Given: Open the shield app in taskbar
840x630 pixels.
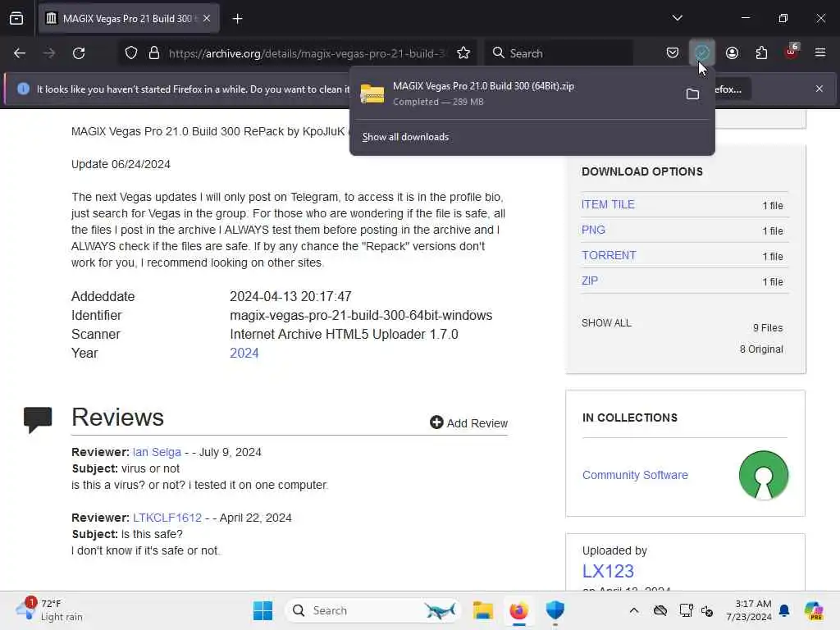Looking at the screenshot, I should 555,610.
